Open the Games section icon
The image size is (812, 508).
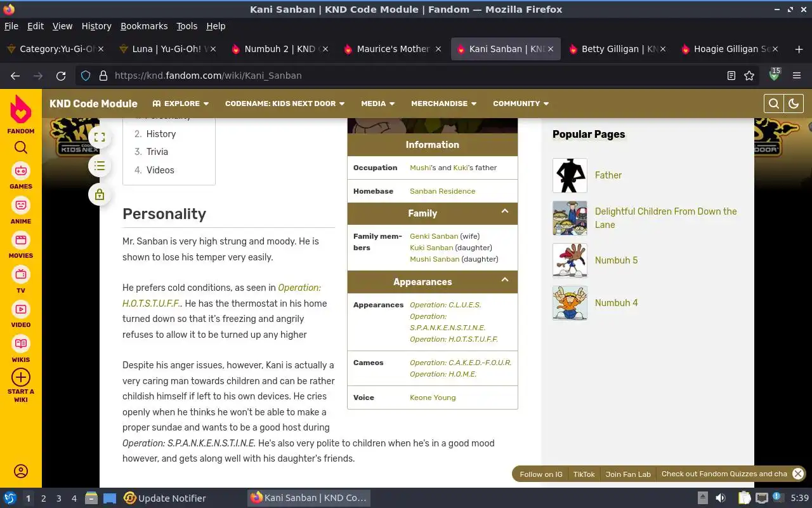(21, 171)
